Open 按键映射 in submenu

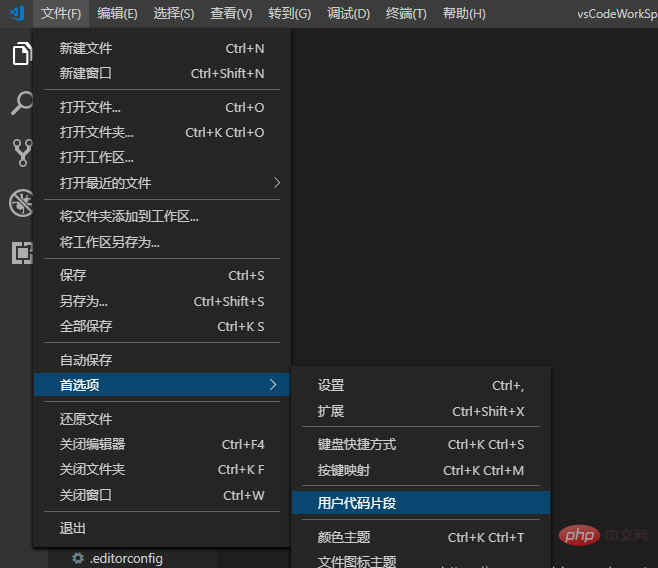click(421, 471)
